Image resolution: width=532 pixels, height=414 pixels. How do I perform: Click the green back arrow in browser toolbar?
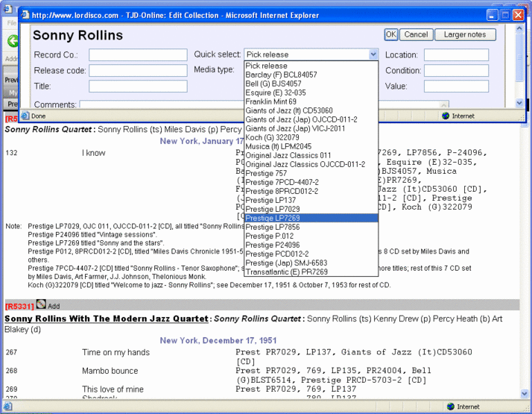pos(13,41)
